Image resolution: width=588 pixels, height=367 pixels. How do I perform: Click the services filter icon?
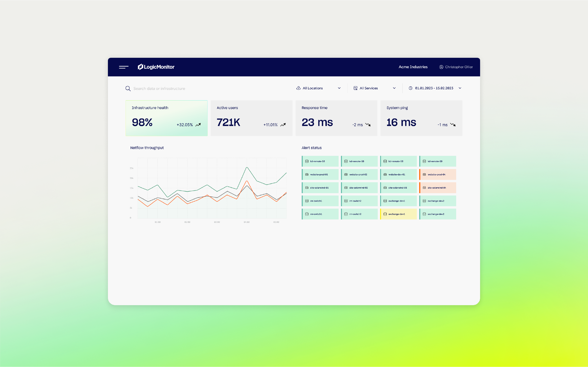point(355,88)
